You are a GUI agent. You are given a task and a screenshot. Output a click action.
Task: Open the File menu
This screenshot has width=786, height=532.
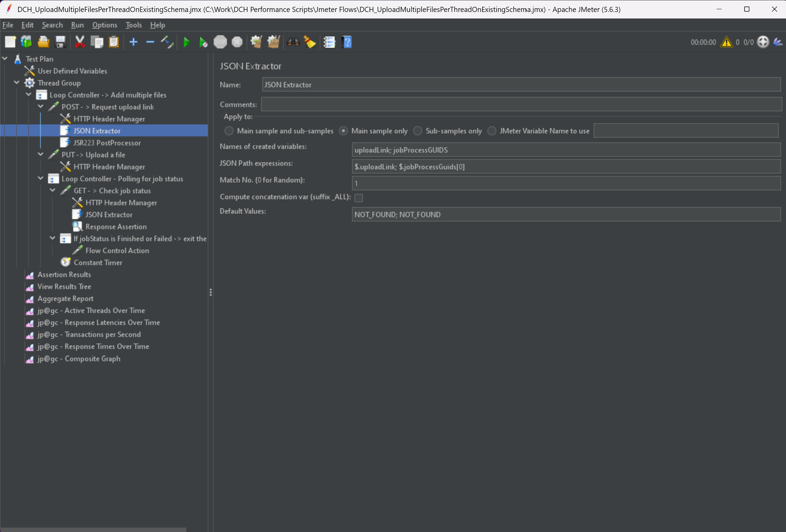coord(8,25)
